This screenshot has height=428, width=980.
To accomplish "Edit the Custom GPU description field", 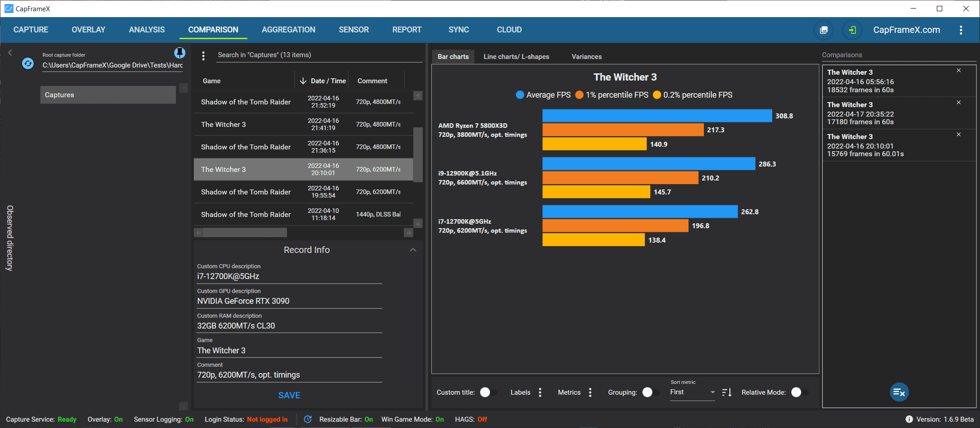I will [289, 301].
